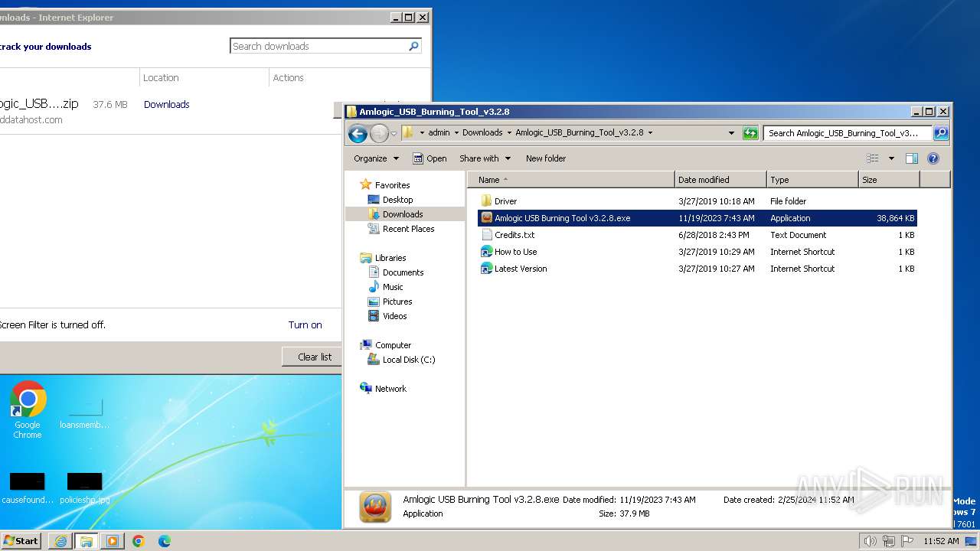Select Desktop in the navigation pane

[x=397, y=200]
